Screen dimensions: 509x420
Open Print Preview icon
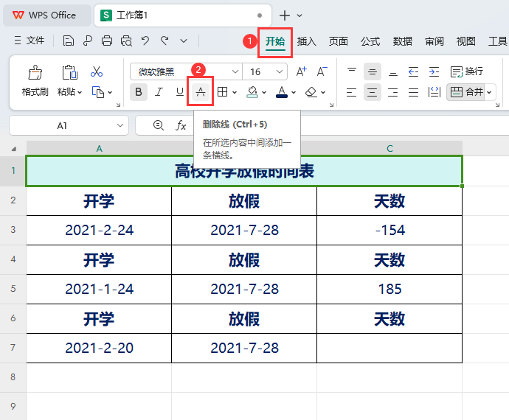click(x=126, y=41)
